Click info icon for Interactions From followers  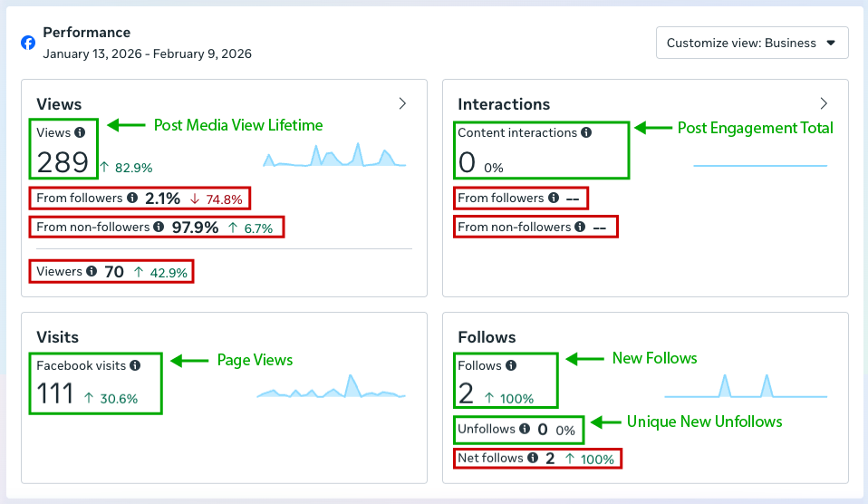point(553,198)
